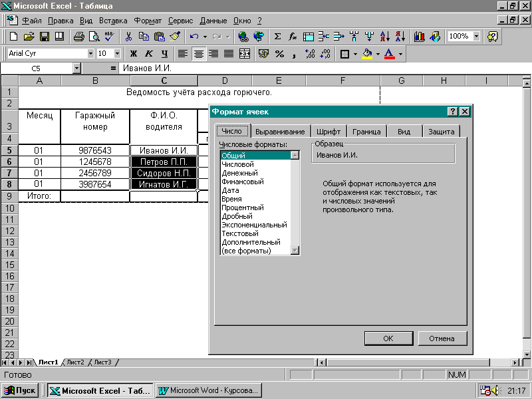Open the Сервис menu
This screenshot has height=399, width=532.
point(181,21)
